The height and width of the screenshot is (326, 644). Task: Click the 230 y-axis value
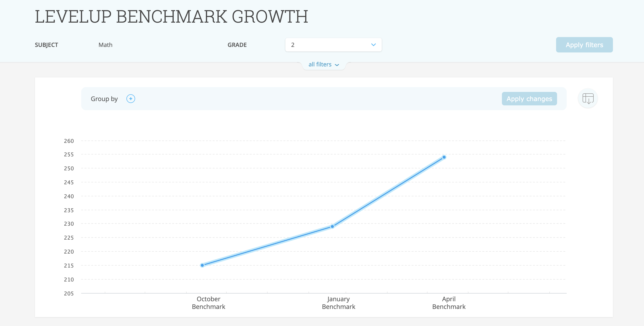[69, 224]
